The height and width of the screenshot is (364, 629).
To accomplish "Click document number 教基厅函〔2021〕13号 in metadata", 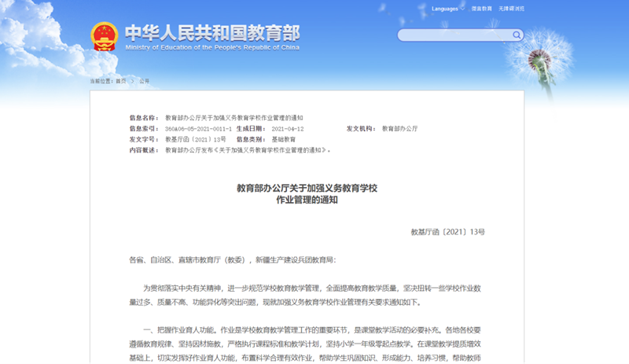I will [196, 140].
